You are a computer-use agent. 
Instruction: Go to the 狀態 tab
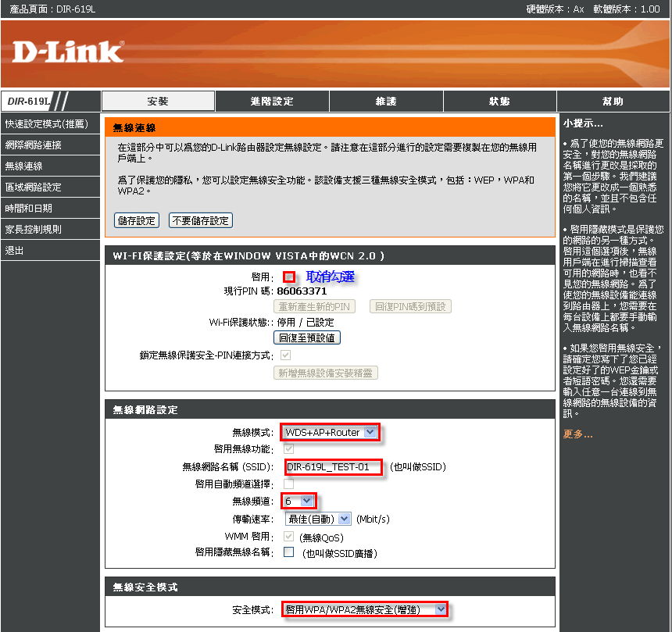pyautogui.click(x=499, y=101)
